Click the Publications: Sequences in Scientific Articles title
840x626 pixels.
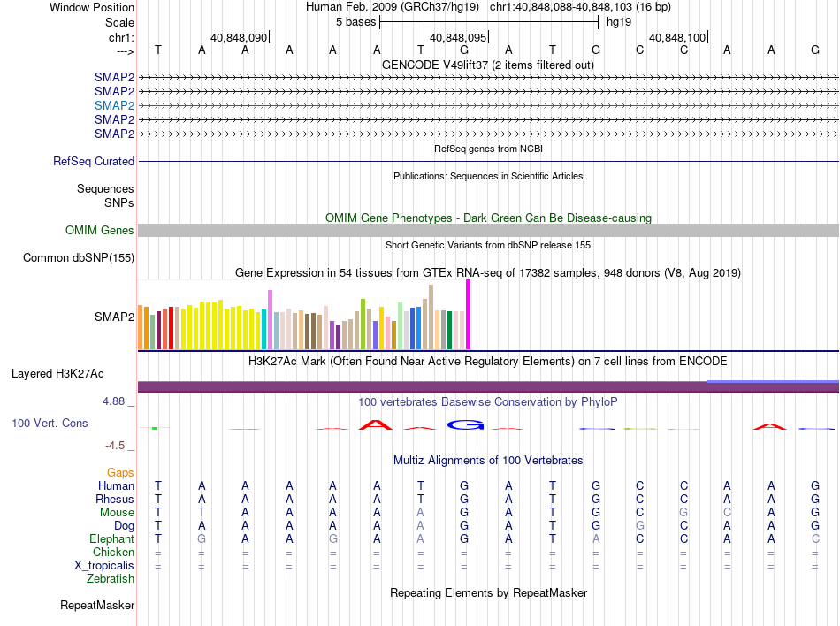point(488,176)
